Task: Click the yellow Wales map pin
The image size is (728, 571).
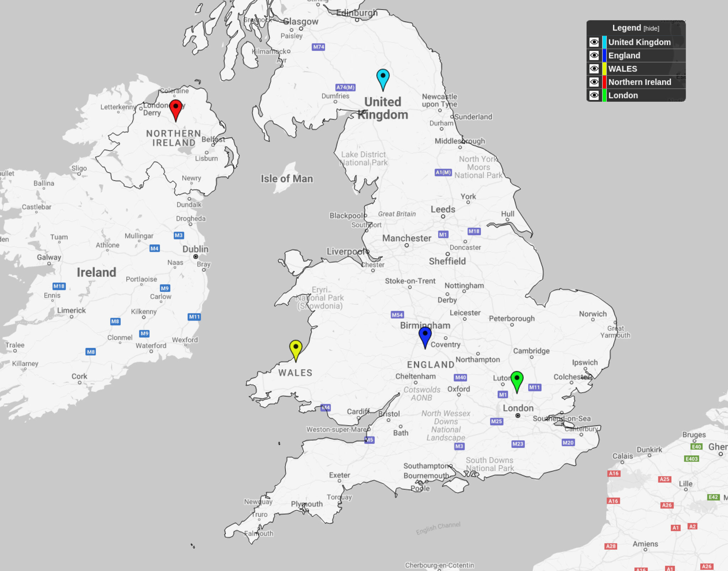Action: coord(295,348)
